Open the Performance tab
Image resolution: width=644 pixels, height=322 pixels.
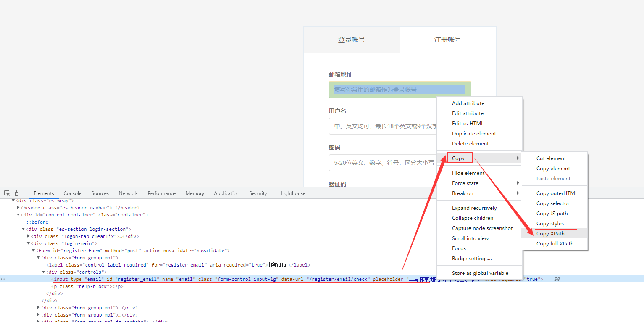162,193
